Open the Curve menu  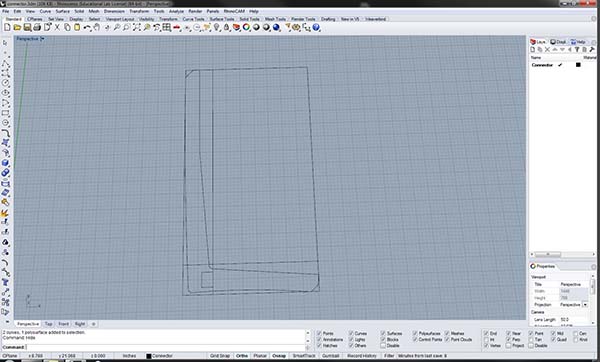(x=45, y=11)
